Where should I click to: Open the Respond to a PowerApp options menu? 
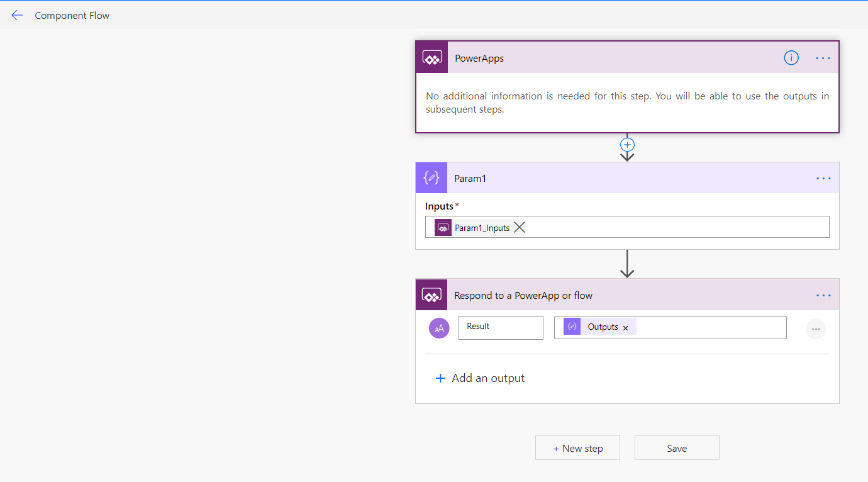(x=823, y=294)
